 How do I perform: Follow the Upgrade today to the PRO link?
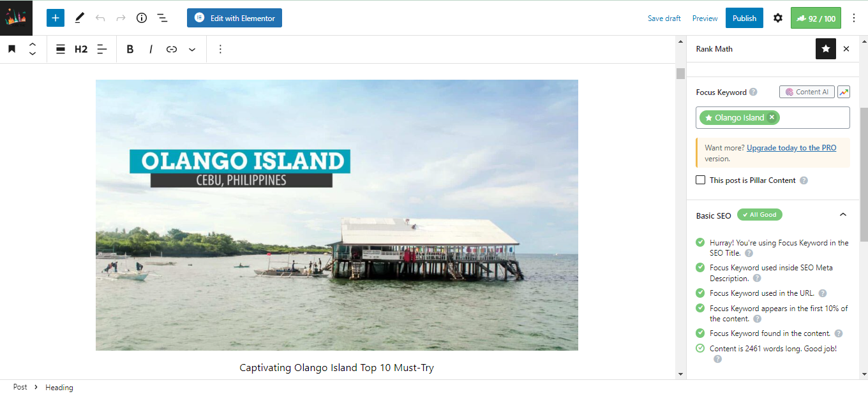[x=791, y=148]
